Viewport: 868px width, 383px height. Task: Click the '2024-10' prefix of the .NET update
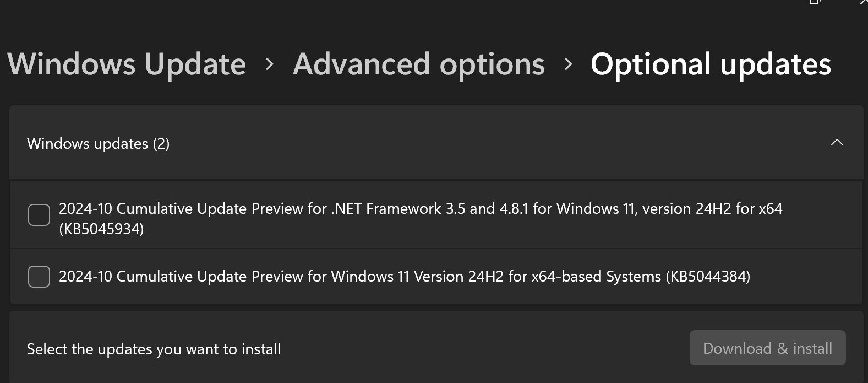point(85,209)
